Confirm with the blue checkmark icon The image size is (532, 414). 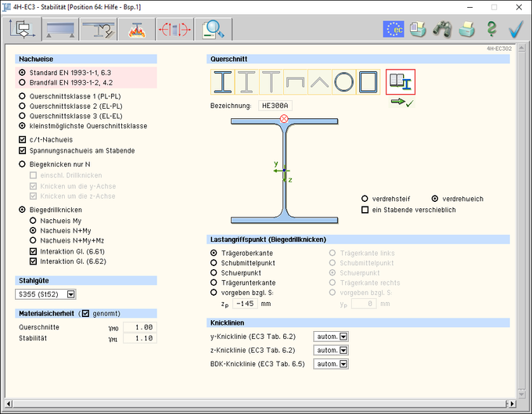pos(516,30)
